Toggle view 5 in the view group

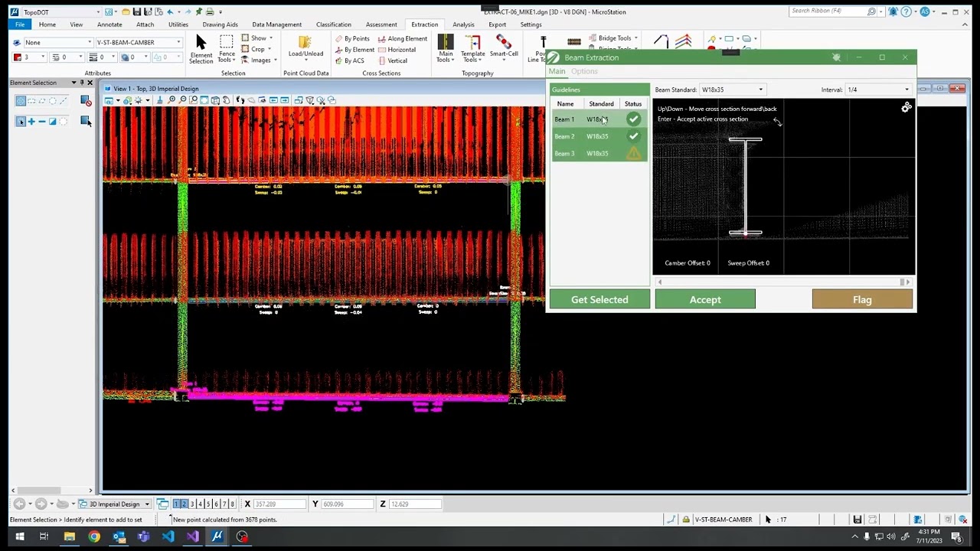tap(208, 504)
